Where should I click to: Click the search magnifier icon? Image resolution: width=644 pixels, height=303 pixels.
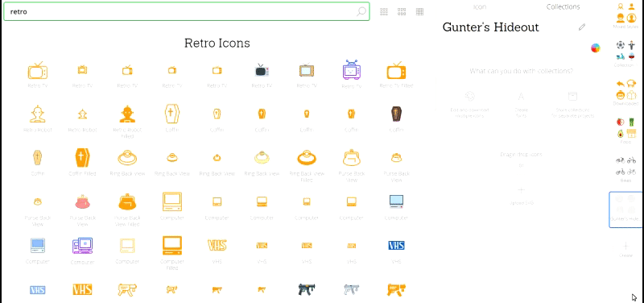click(x=361, y=11)
